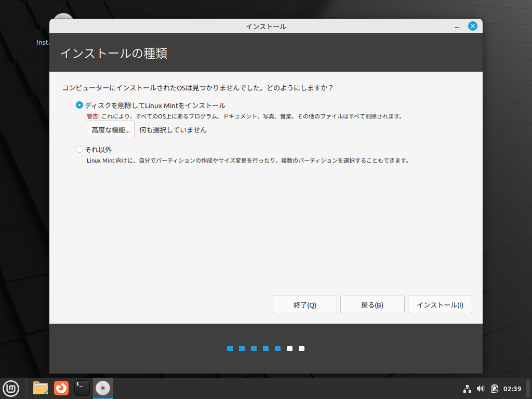Viewport: 532px width, 399px height.
Task: Close the インストール window
Action: pyautogui.click(x=473, y=26)
